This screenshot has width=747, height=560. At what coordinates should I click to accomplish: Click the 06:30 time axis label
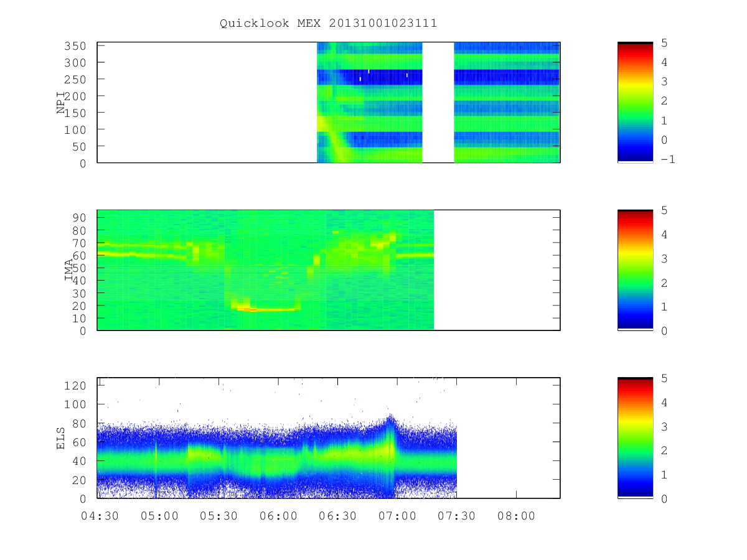tap(337, 516)
